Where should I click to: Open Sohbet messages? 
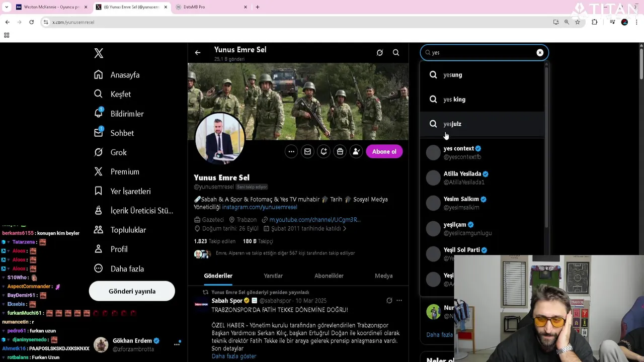[114, 133]
